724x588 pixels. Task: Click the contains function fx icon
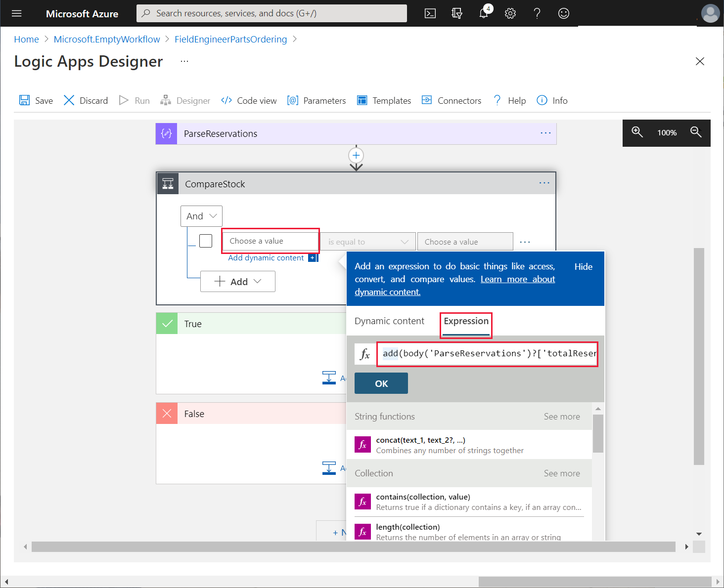pos(362,502)
